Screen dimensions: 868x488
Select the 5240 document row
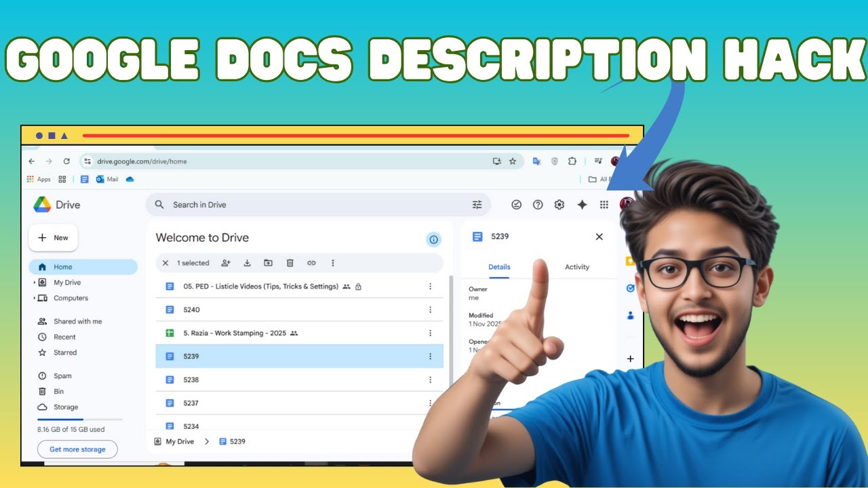click(299, 310)
